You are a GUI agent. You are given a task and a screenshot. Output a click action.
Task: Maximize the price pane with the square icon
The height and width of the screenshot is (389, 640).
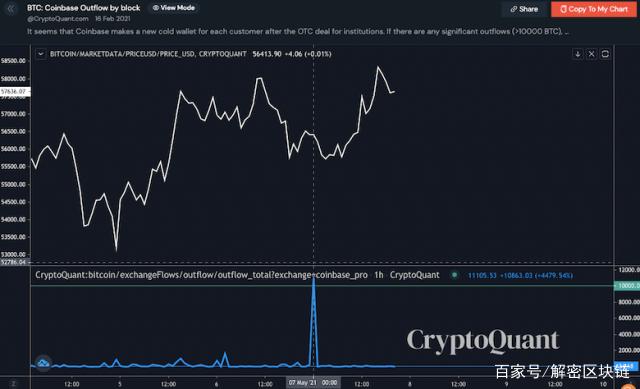coord(605,54)
